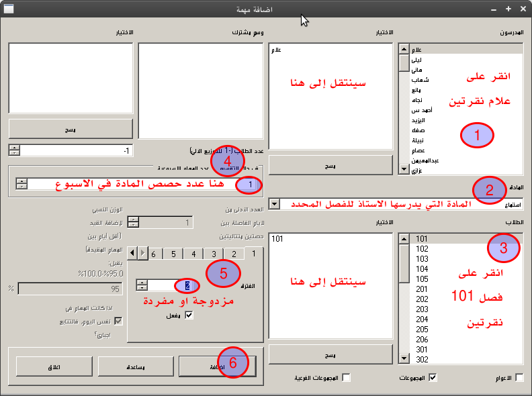Click the help button (مساعدة)
The height and width of the screenshot is (396, 532).
(x=138, y=366)
